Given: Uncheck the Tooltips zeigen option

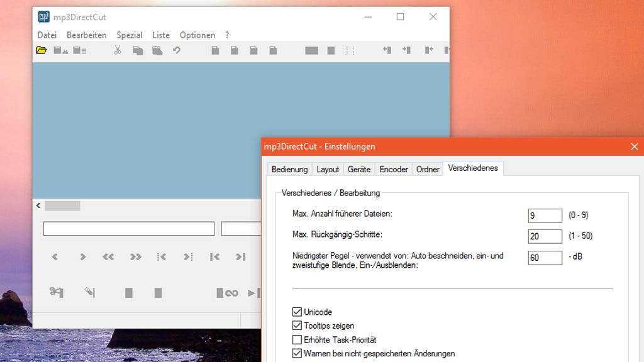Looking at the screenshot, I should [297, 326].
